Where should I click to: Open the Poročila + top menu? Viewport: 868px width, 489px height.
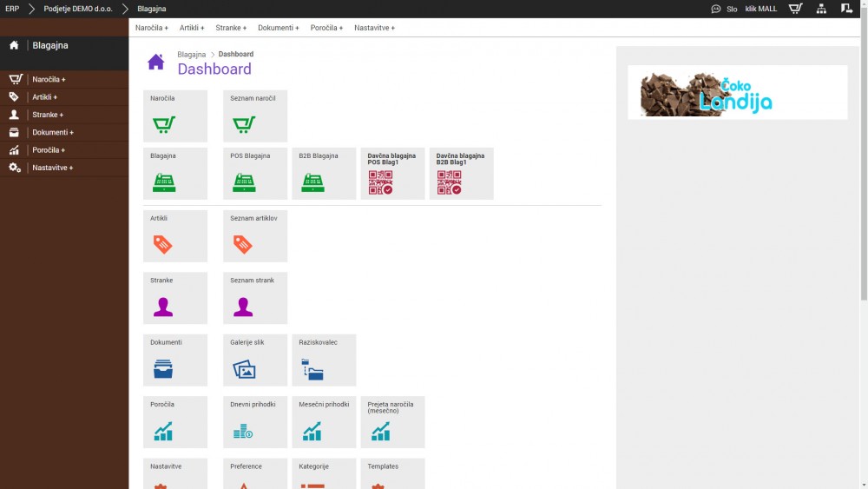[x=326, y=28]
